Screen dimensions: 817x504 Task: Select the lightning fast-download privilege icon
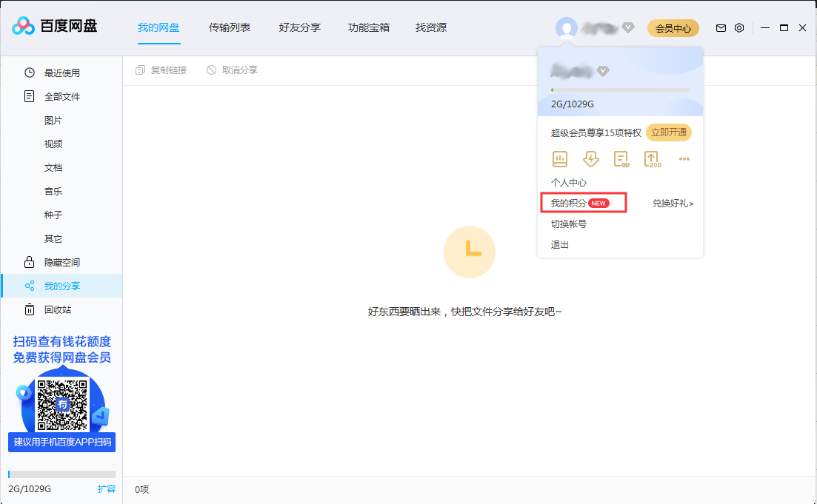click(590, 158)
